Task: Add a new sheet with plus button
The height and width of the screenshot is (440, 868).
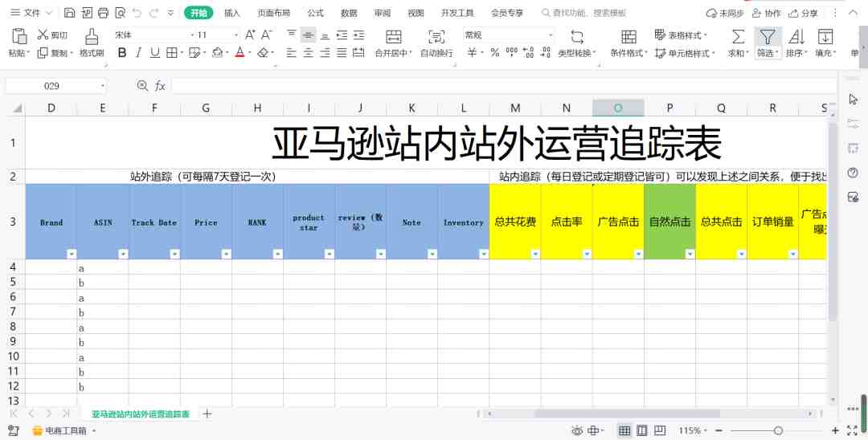Action: pyautogui.click(x=207, y=414)
